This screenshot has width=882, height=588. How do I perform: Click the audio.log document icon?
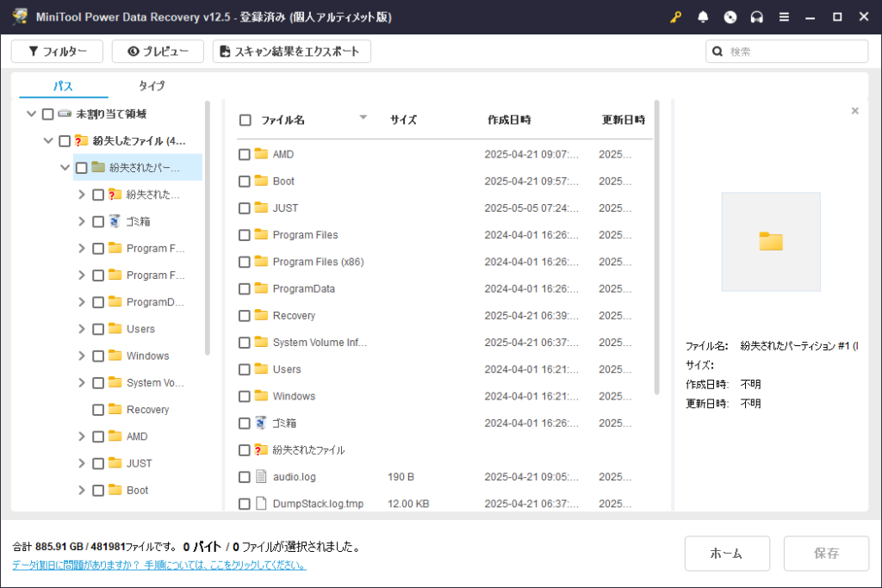point(261,477)
